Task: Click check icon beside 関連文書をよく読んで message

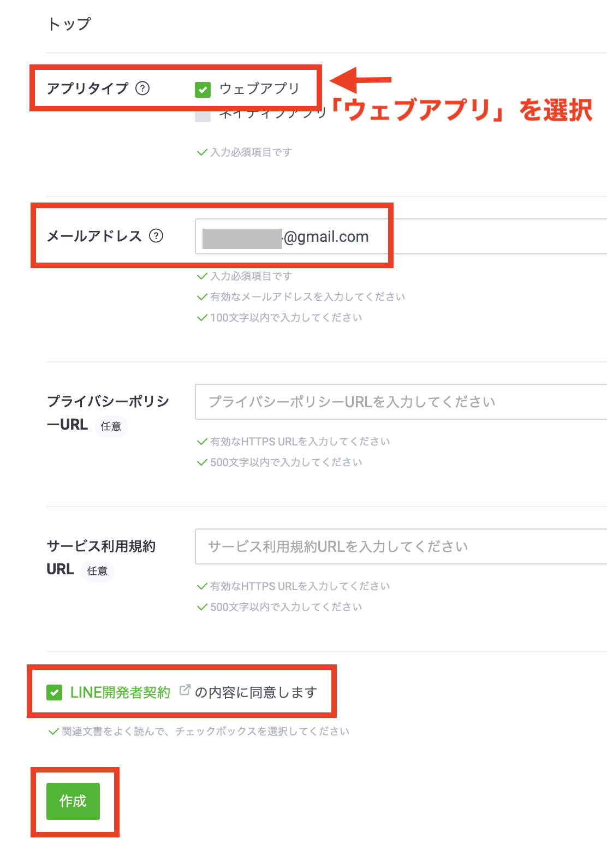Action: (x=53, y=732)
